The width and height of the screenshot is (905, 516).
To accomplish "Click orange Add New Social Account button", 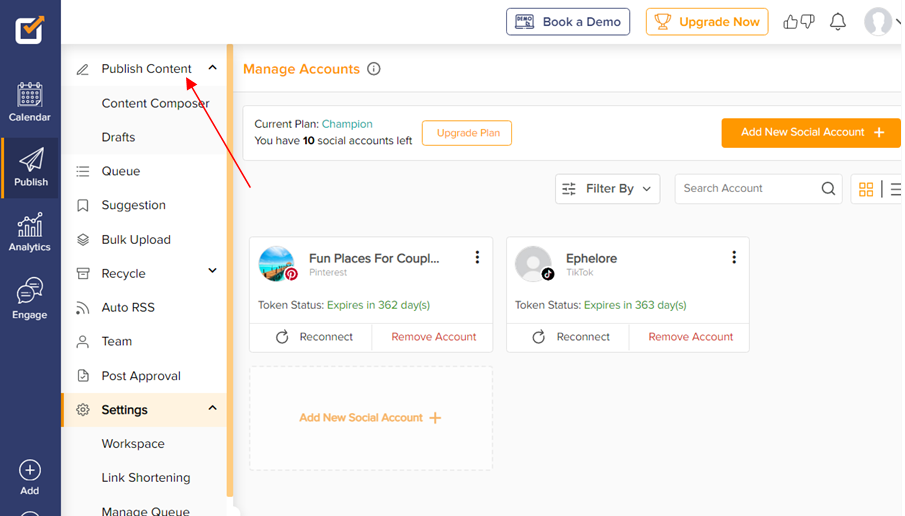I will 811,133.
